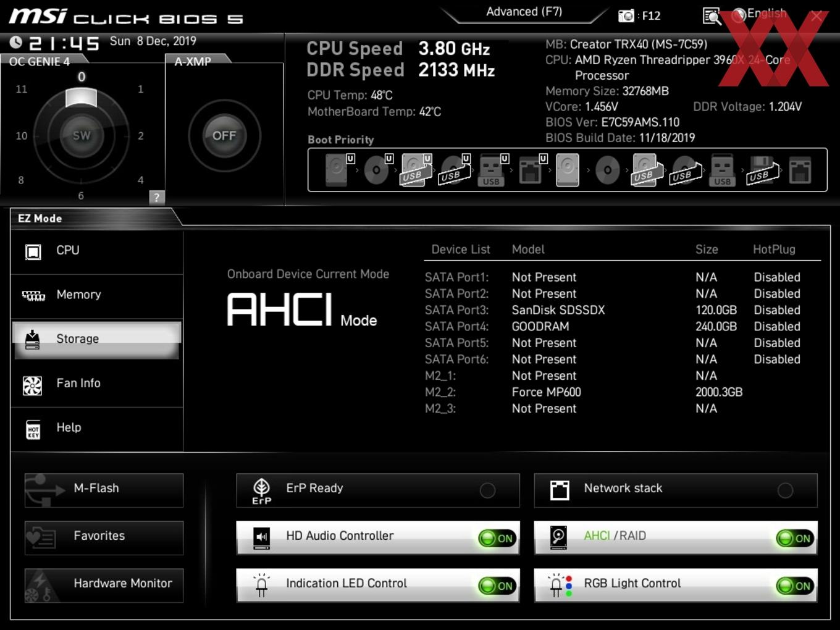840x630 pixels.
Task: Enable the Network stack radio button
Action: click(785, 490)
